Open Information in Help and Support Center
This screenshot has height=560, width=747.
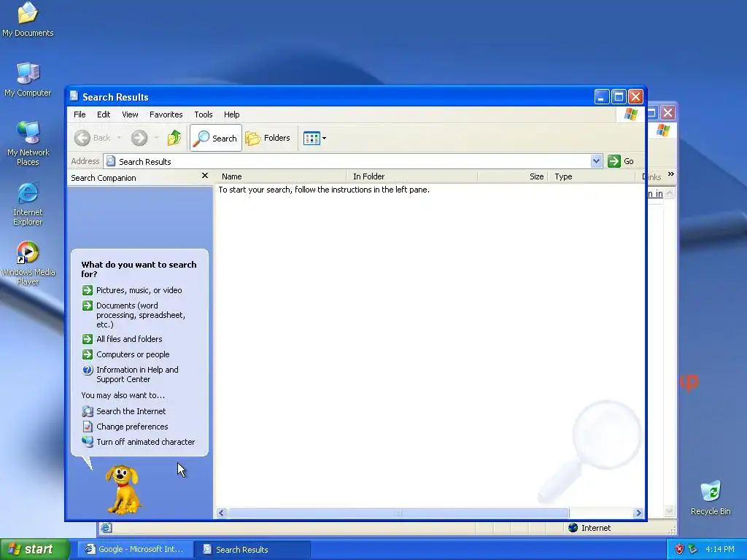click(131, 374)
